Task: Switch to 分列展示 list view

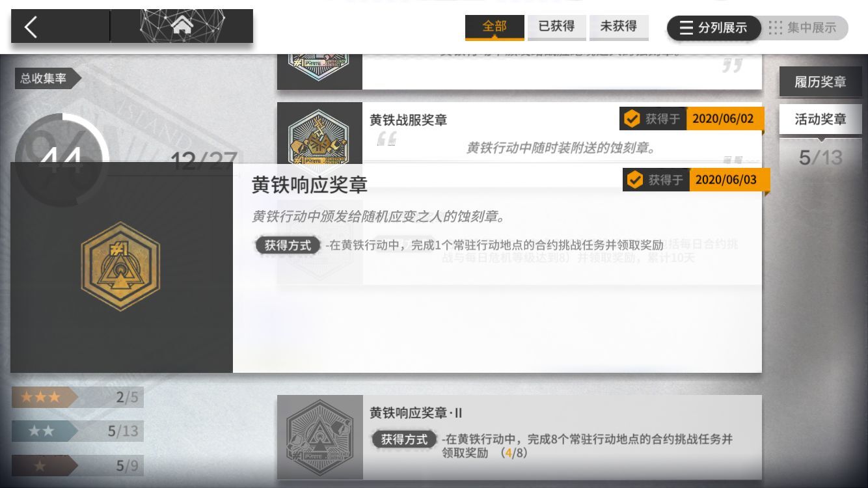Action: coord(714,28)
